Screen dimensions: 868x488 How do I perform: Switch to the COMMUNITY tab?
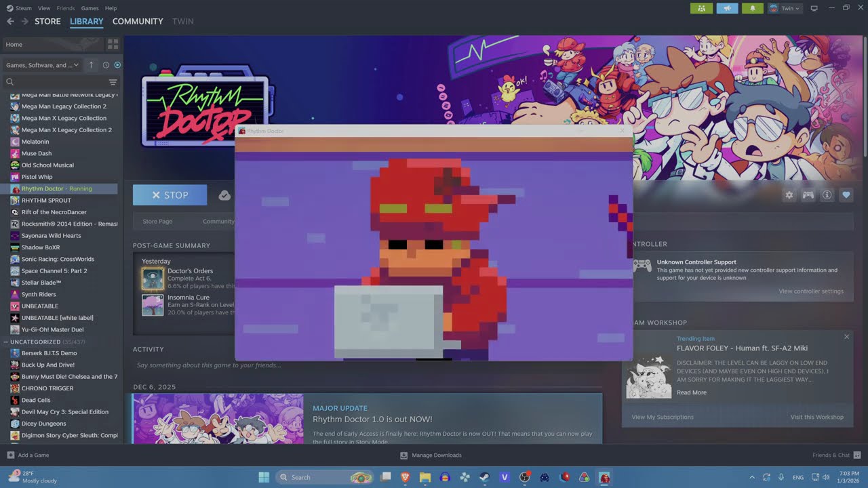pos(138,22)
